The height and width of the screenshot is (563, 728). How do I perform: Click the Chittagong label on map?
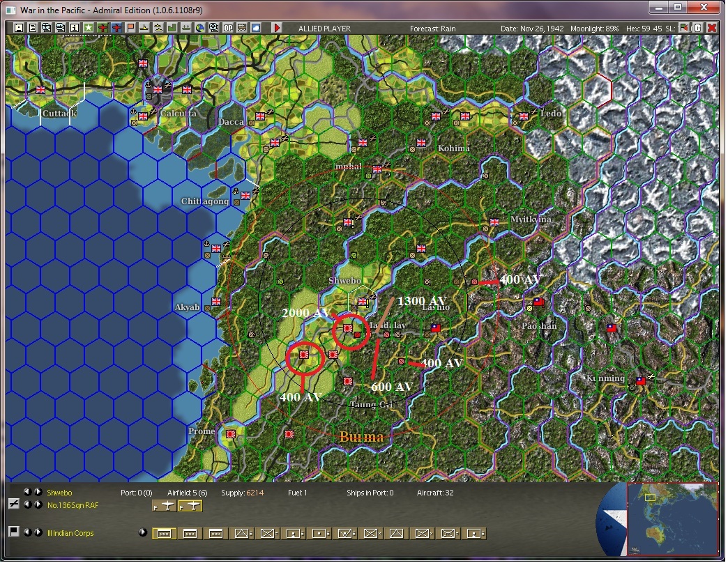(205, 201)
